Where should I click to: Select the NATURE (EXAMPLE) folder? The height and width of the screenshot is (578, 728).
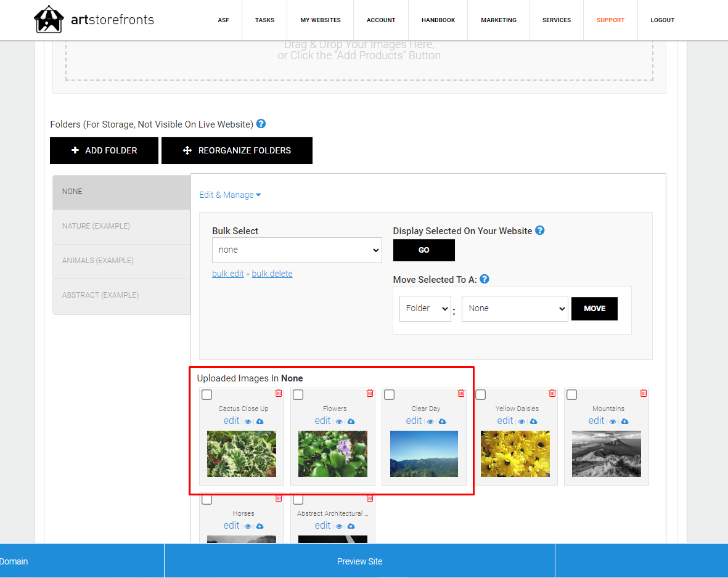pyautogui.click(x=121, y=227)
